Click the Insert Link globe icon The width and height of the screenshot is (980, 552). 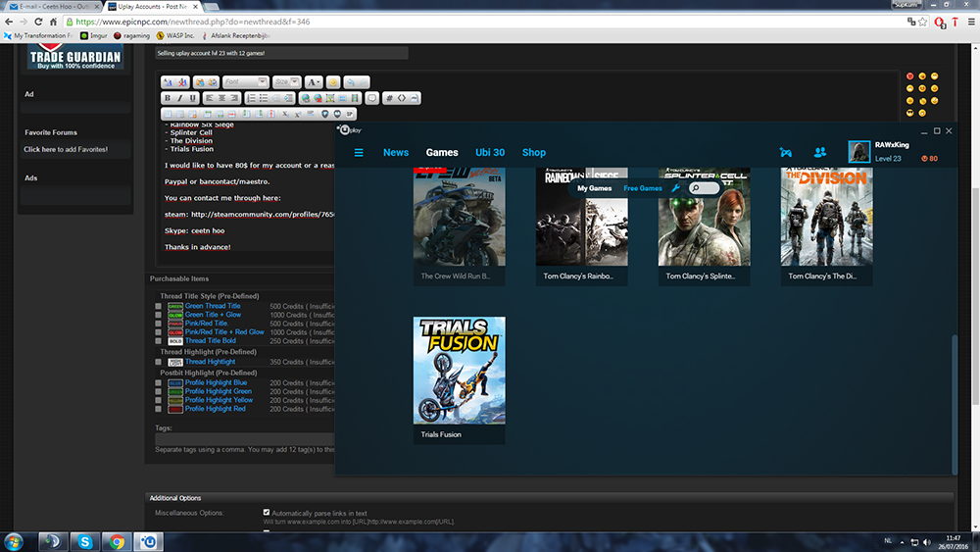[306, 98]
